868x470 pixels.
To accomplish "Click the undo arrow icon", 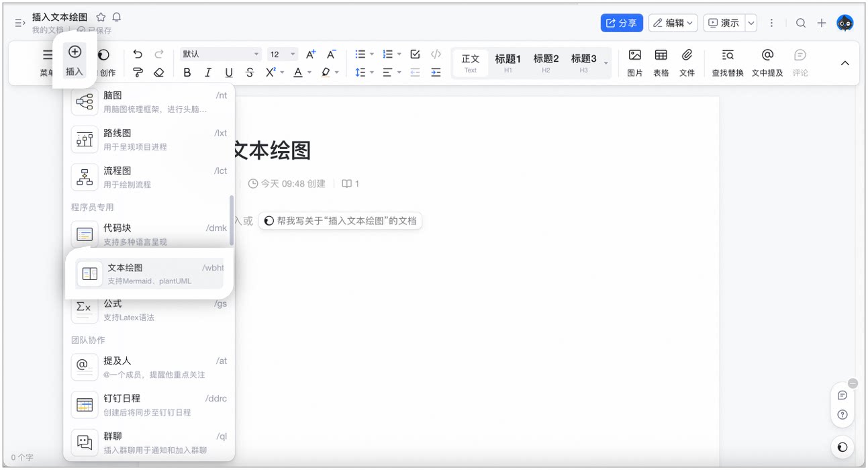I will 138,54.
